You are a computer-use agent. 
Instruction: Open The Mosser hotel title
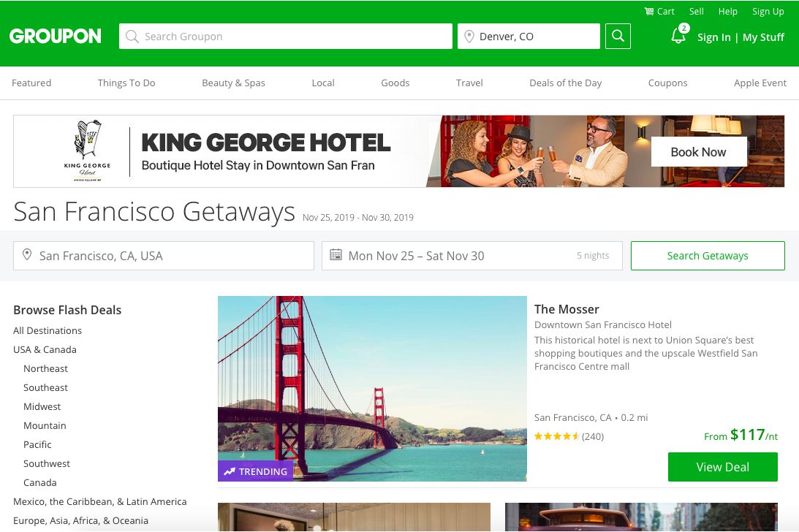567,309
